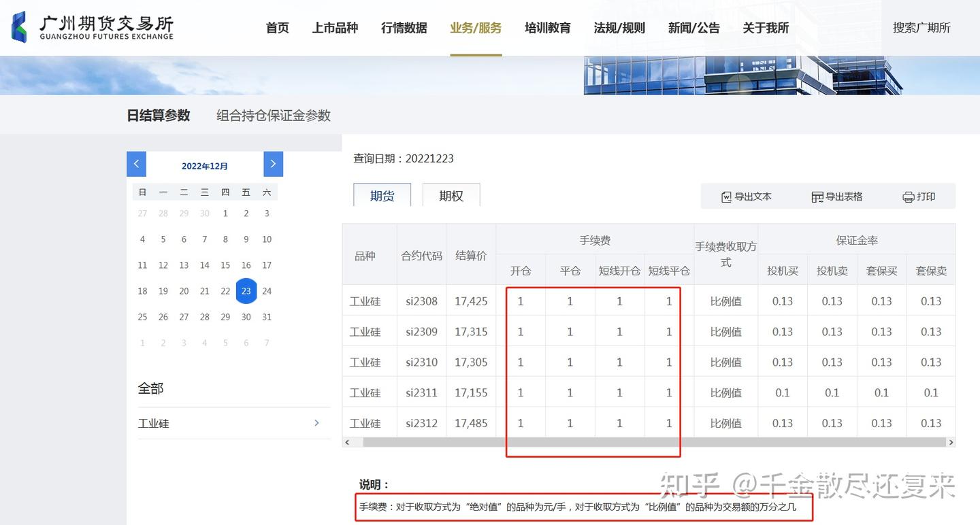Go to the 首页 homepage
980x525 pixels.
pyautogui.click(x=277, y=28)
